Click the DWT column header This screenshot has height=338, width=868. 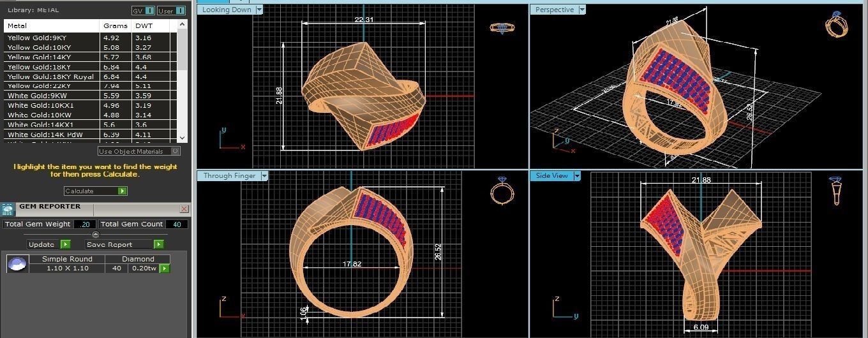pyautogui.click(x=151, y=26)
